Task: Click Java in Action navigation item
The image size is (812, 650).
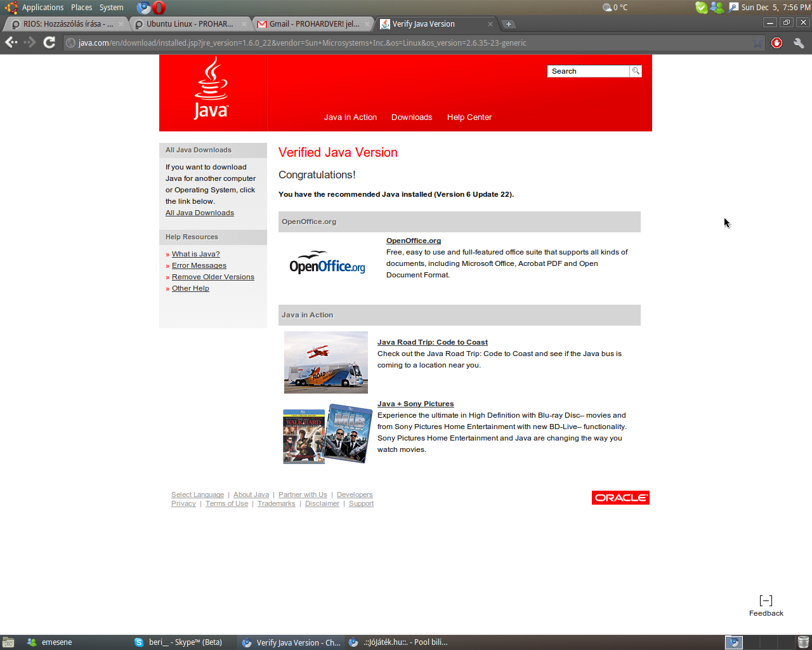Action: [350, 117]
